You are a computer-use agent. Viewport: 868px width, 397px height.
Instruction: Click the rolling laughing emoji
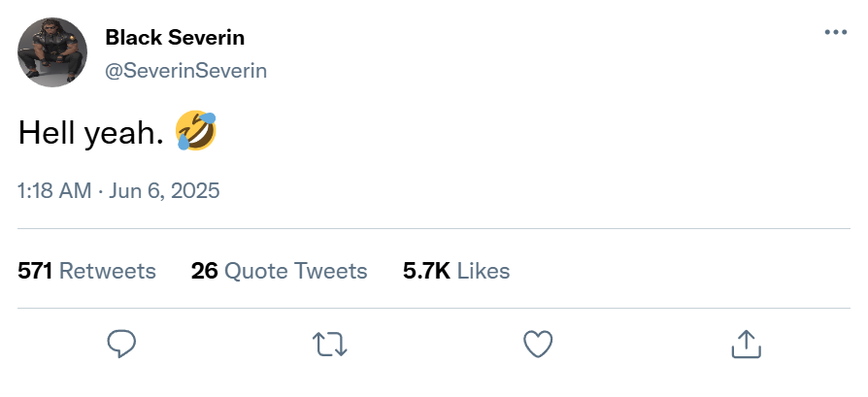[x=195, y=132]
